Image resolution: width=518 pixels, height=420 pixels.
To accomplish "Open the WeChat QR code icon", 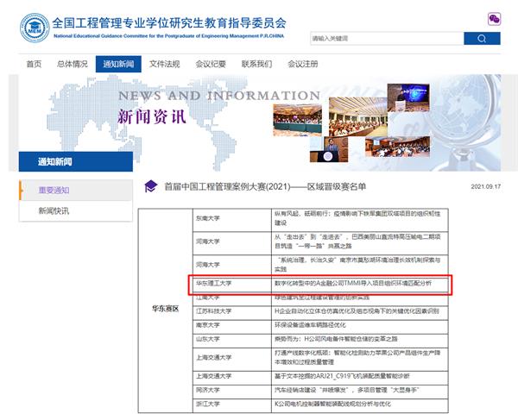I will pos(494,19).
